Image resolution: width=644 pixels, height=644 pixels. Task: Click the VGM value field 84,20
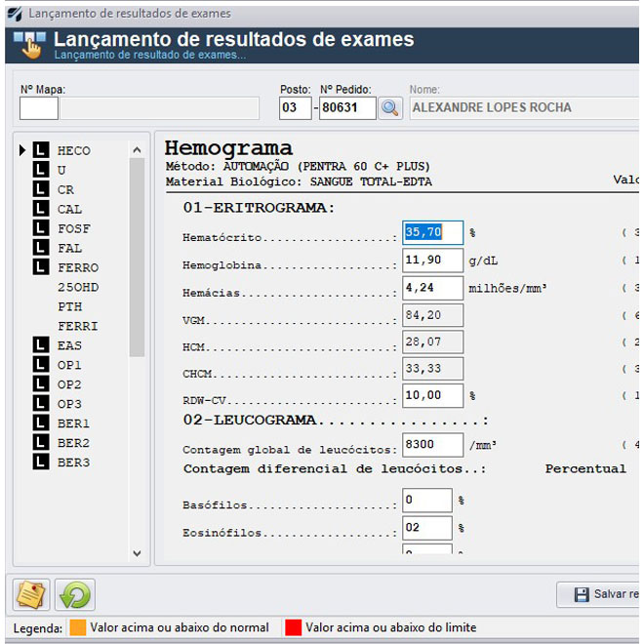tap(433, 315)
